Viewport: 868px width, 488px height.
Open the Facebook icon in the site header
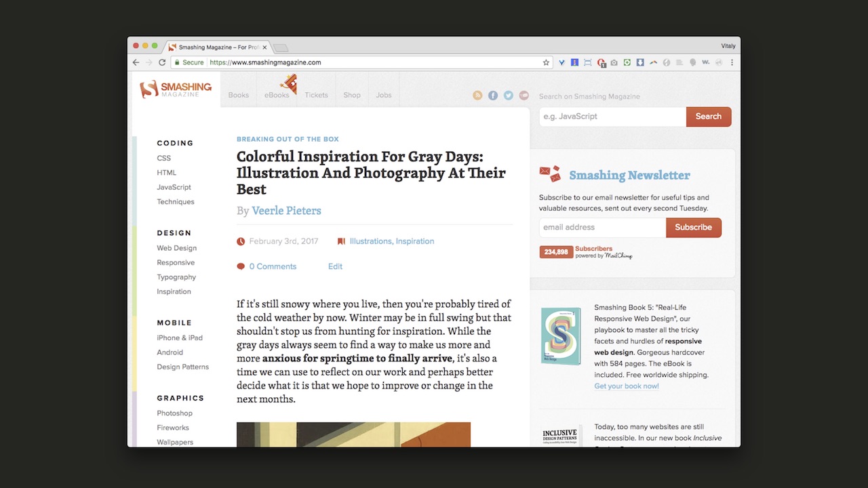coord(493,96)
